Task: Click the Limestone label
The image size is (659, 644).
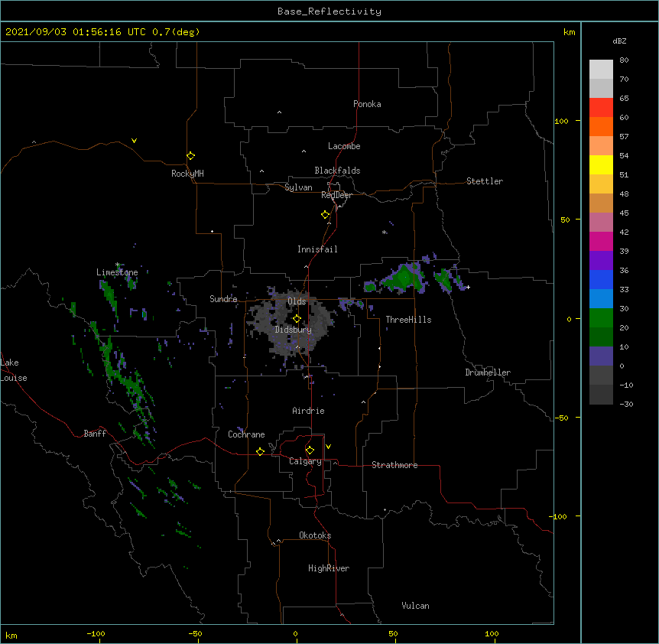Action: [117, 272]
